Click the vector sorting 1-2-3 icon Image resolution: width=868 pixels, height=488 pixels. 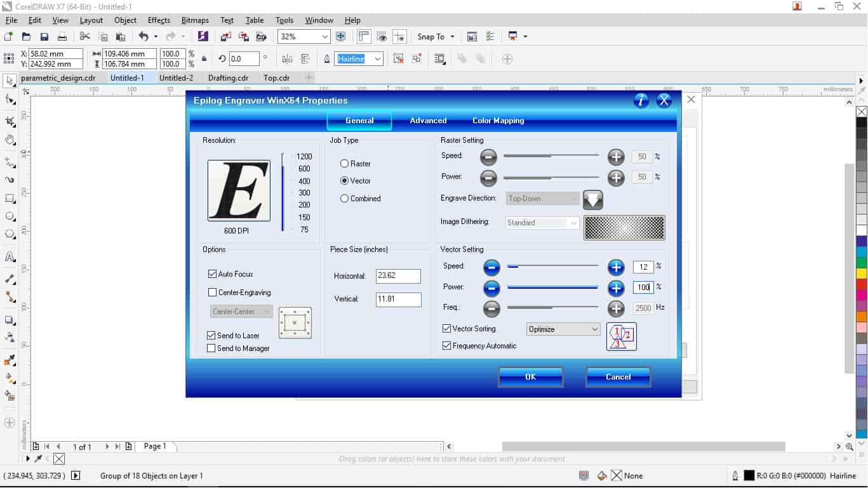point(622,336)
